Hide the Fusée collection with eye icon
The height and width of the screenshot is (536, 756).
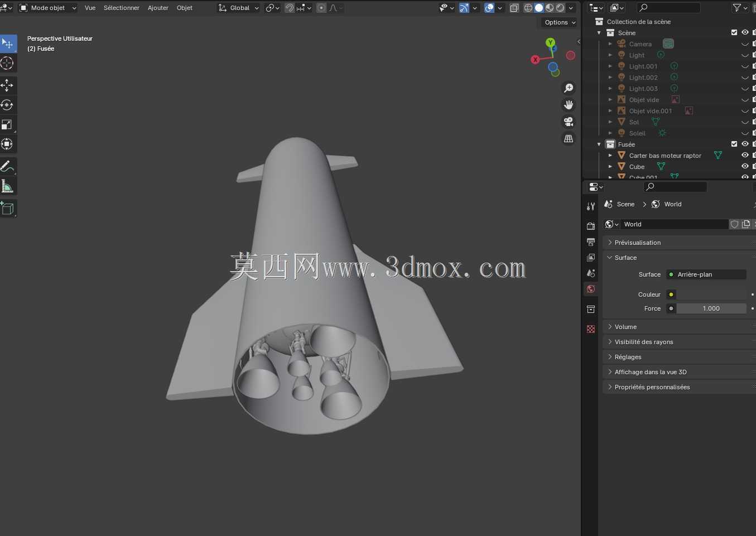[x=745, y=144]
